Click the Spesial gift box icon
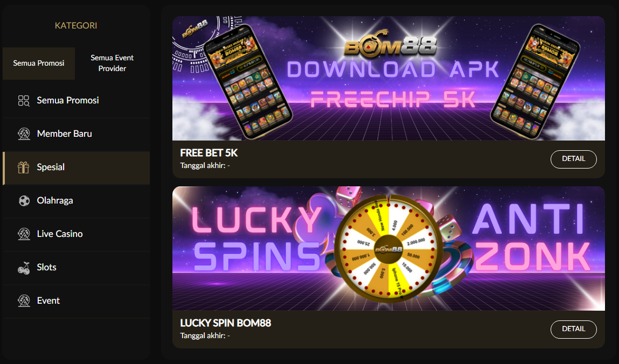This screenshot has width=619, height=364. coord(24,167)
